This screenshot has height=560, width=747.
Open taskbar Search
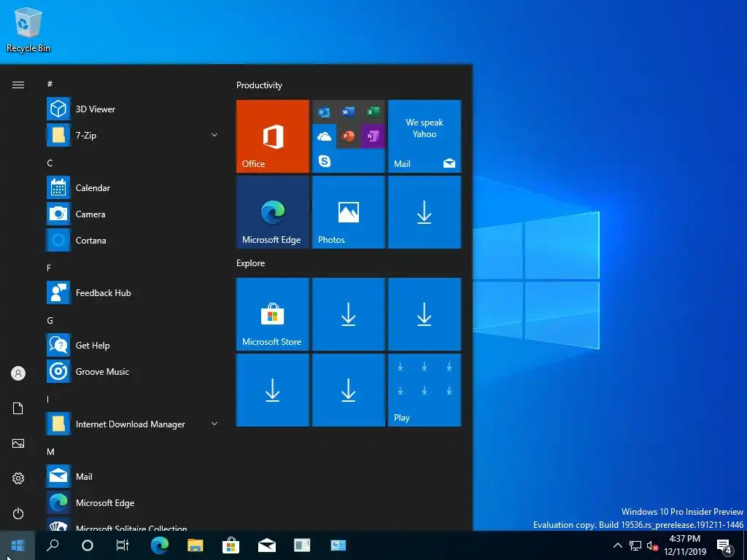pyautogui.click(x=53, y=545)
